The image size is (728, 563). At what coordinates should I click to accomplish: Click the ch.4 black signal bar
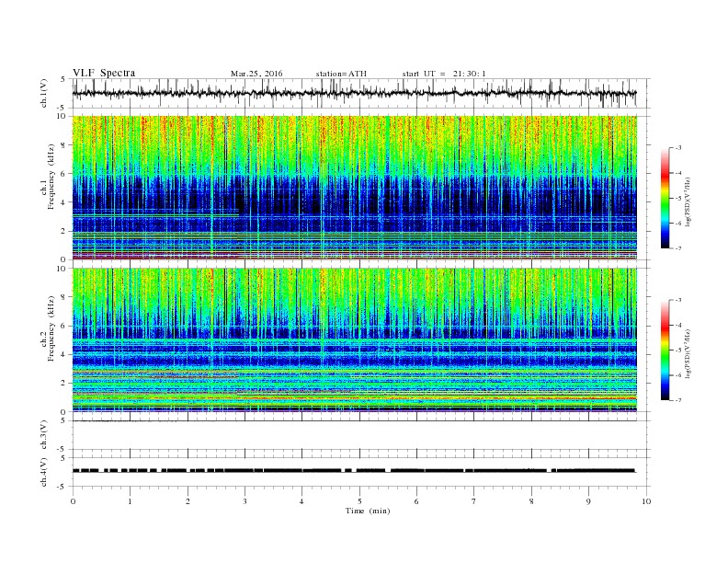tap(354, 471)
